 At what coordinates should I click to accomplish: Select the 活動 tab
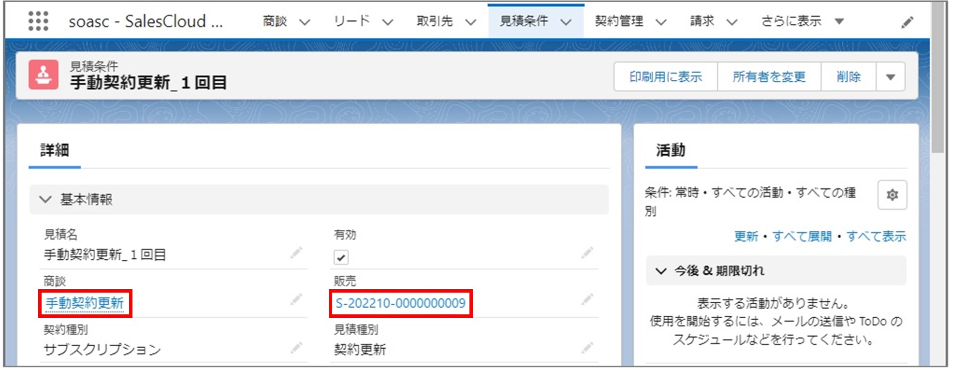[671, 150]
